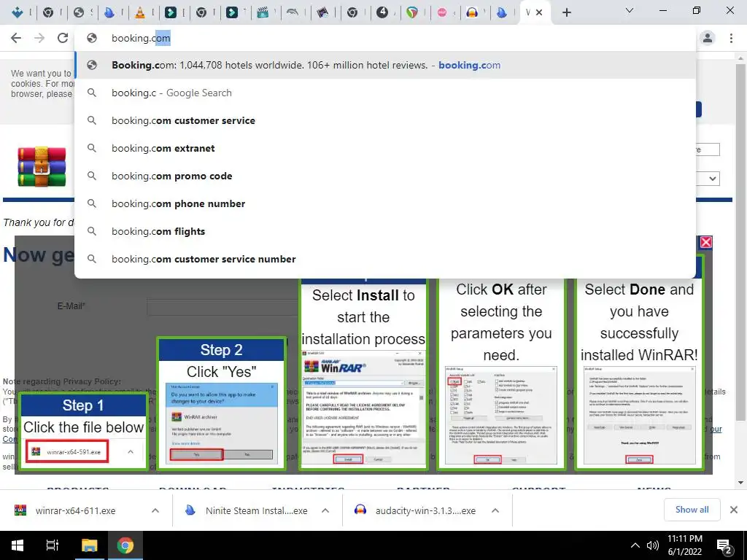Choose suggestion 'booking.com extranet'
Image resolution: width=747 pixels, height=560 pixels.
point(385,148)
